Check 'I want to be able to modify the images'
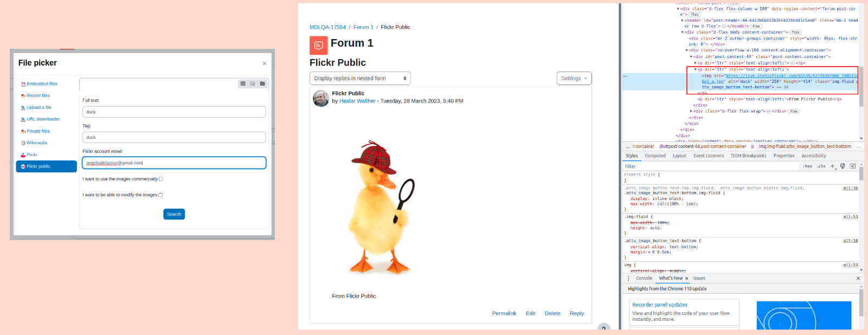 coord(160,195)
